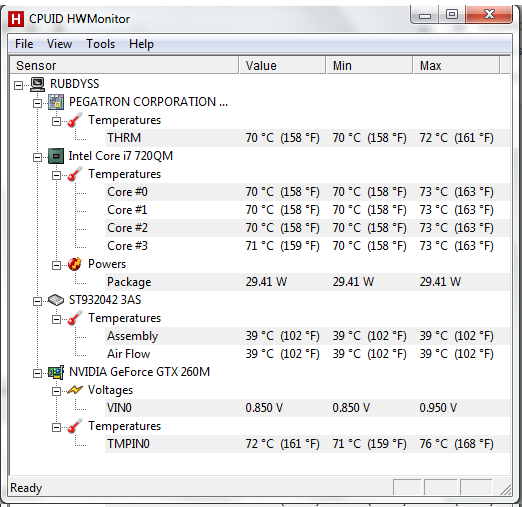The image size is (522, 507).
Task: Click the RUBDYSS label
Action: (74, 84)
